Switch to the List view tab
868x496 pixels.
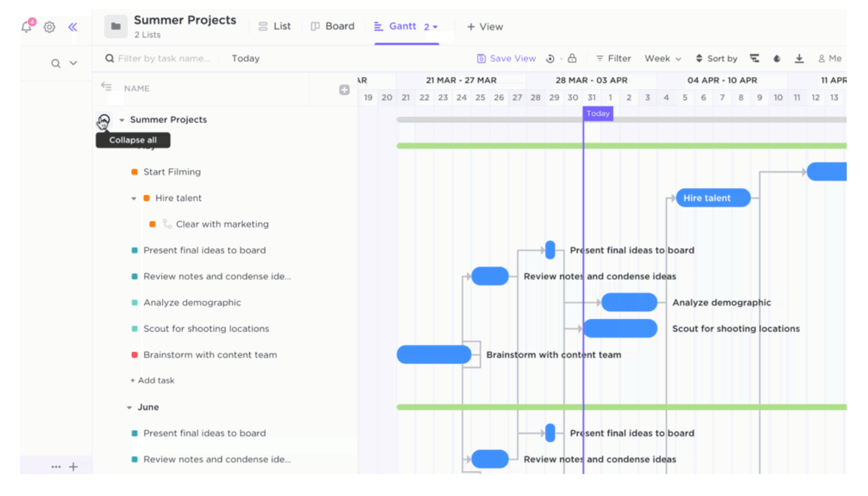point(274,26)
